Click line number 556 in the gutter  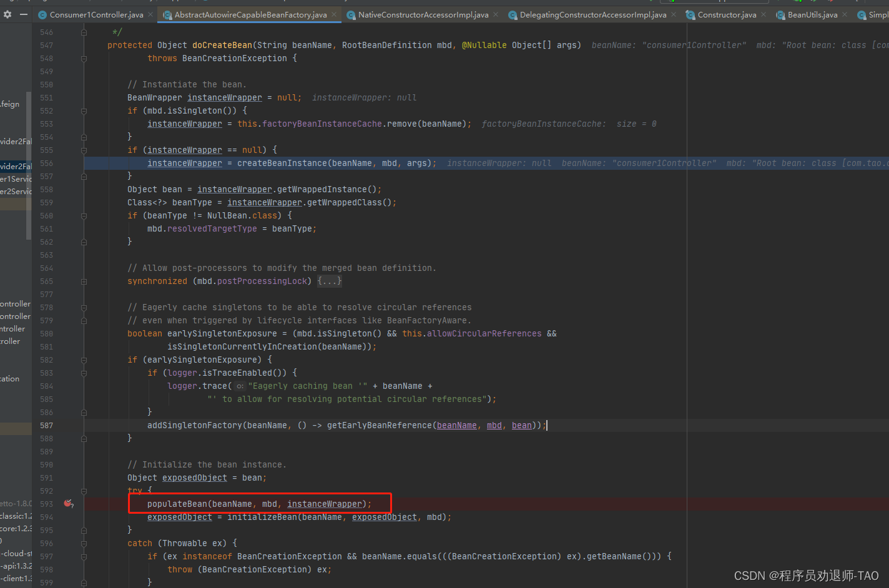[x=46, y=164]
